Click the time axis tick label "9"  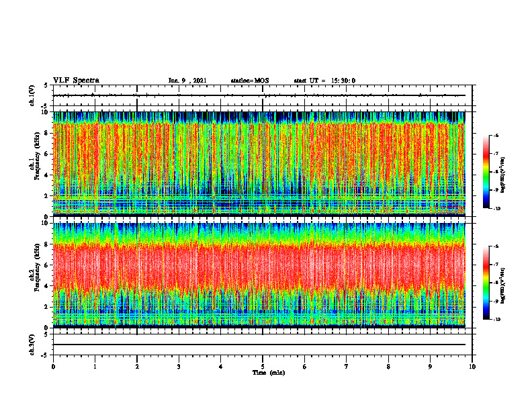click(430, 367)
